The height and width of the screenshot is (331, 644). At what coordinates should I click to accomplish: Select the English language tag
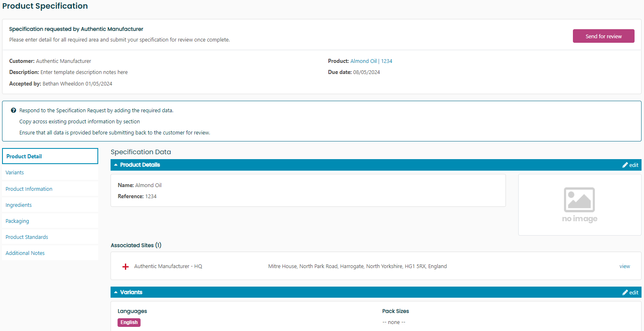tap(129, 322)
